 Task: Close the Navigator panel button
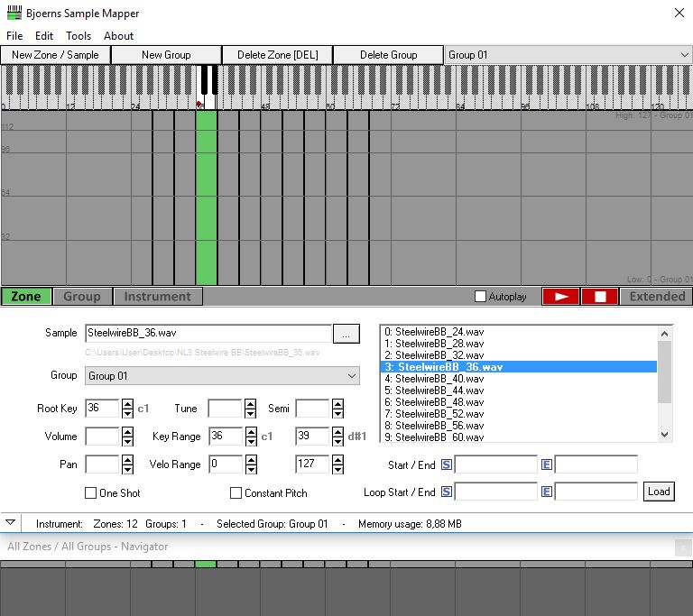pos(683,547)
